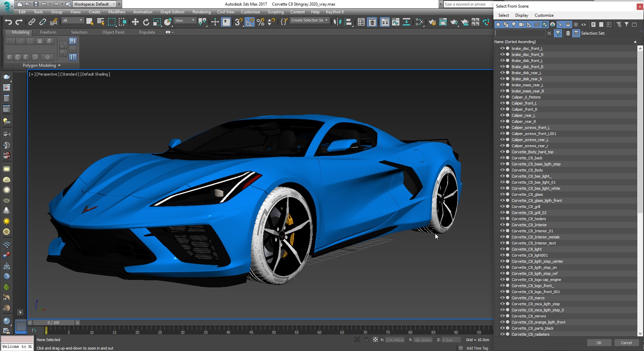
Task: Click the sun light icon in left sidebar
Action: point(6,221)
